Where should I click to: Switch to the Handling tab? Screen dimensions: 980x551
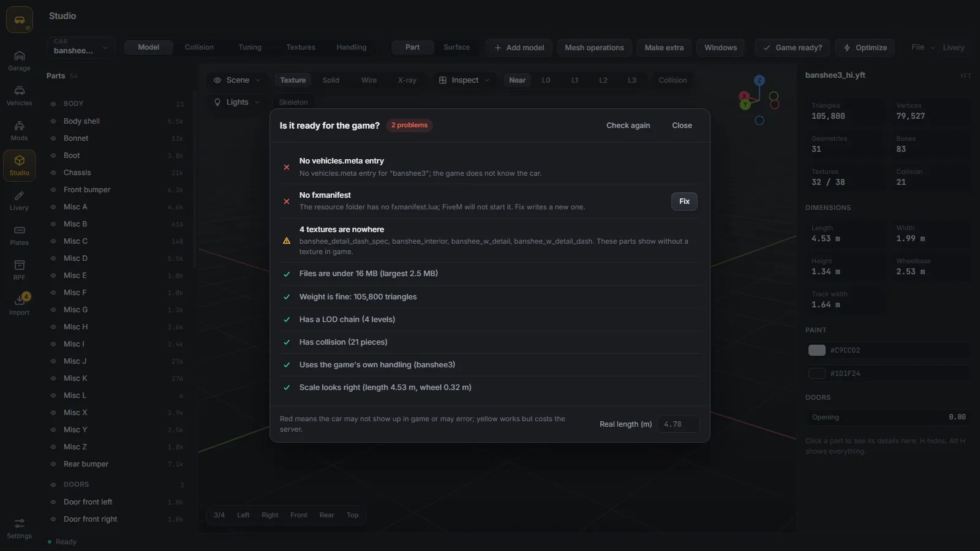click(352, 47)
